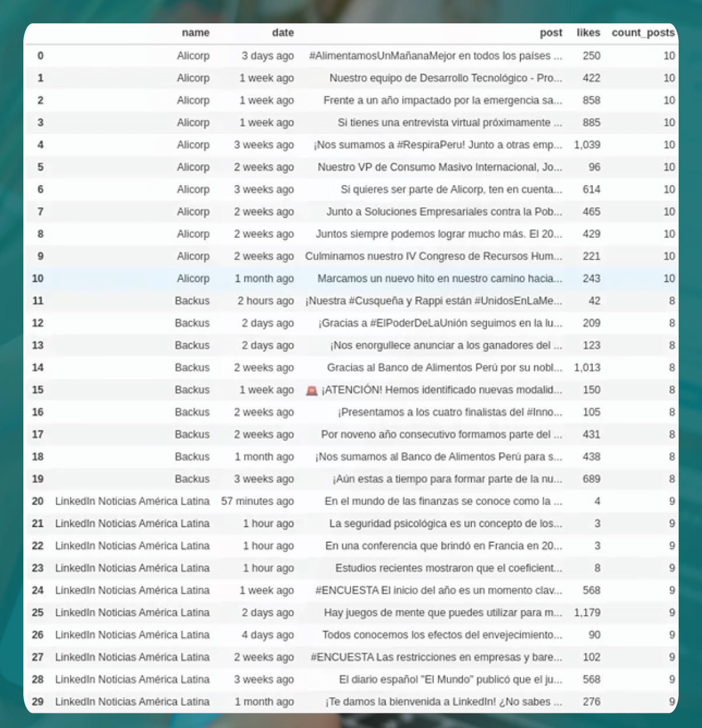The image size is (702, 728).
Task: Click the name 'Backus' in row 14
Action: (192, 367)
